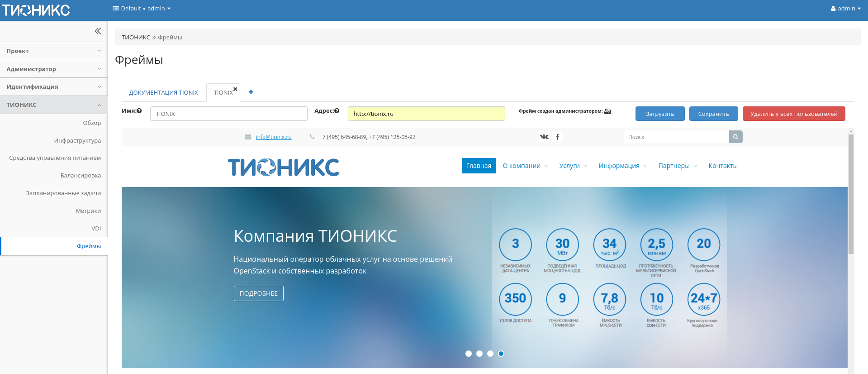Close the TIONIX frame tab
This screenshot has height=374, width=868.
(235, 89)
